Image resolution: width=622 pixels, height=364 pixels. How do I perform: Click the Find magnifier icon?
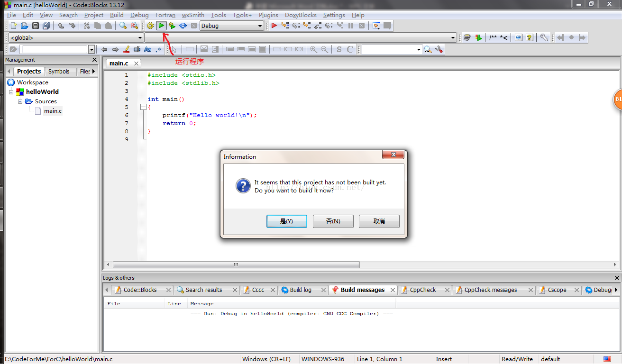click(x=123, y=26)
